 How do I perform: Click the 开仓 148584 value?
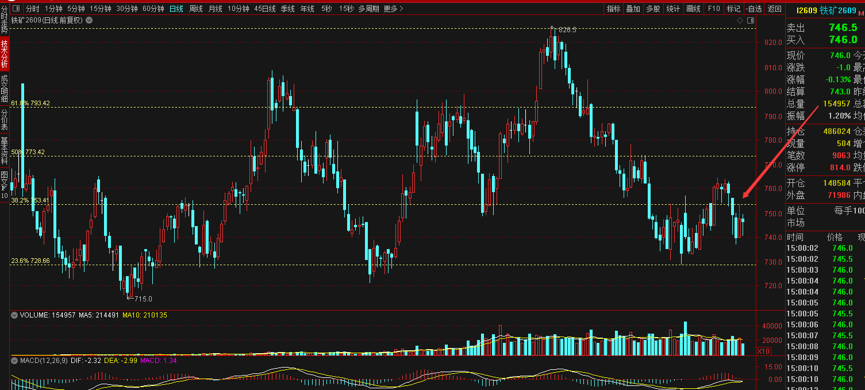click(837, 183)
